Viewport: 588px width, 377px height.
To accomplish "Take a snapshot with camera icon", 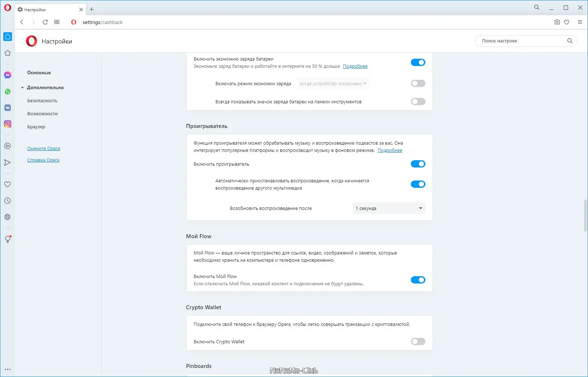I will pyautogui.click(x=557, y=22).
